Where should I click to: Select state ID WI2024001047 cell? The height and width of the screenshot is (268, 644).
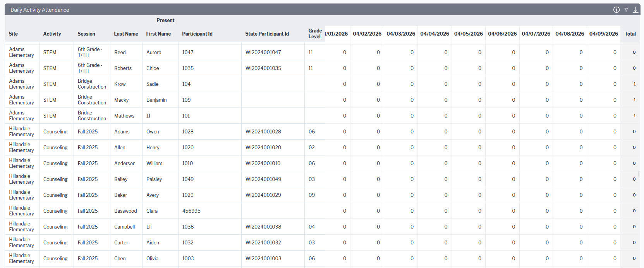(273, 52)
